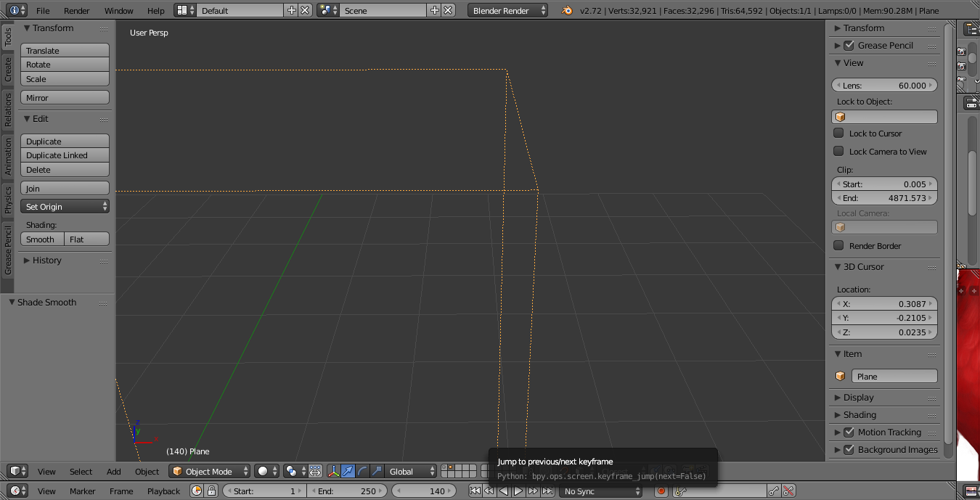Play the animation in reverse
Screen dimensions: 980x500
coord(504,491)
